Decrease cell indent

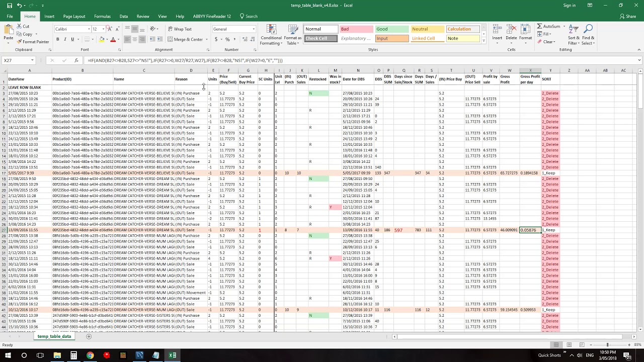[x=152, y=39]
